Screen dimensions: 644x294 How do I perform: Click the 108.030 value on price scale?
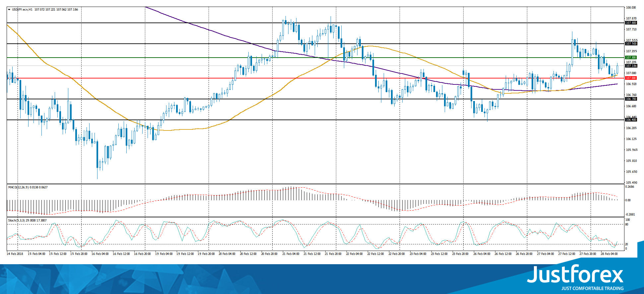[631, 8]
